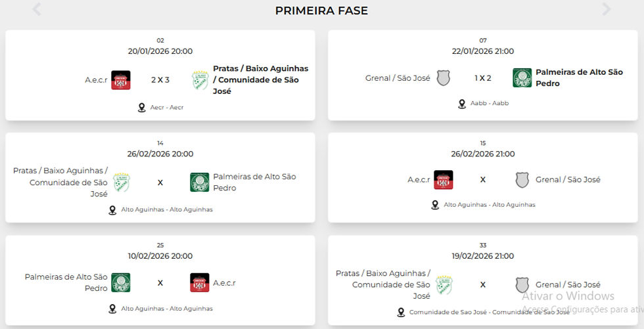This screenshot has width=644, height=329.
Task: Click the A.e.c.r crest in match 02
Action: [121, 80]
